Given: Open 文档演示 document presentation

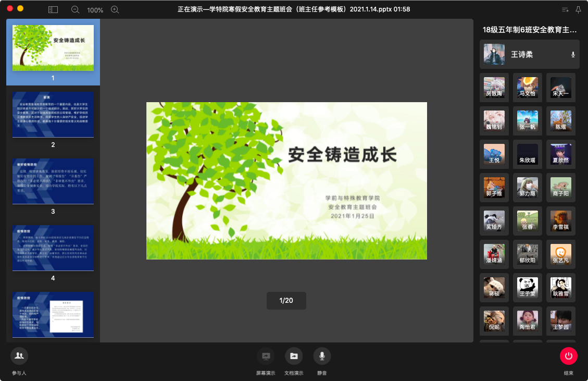Looking at the screenshot, I should pyautogui.click(x=294, y=356).
